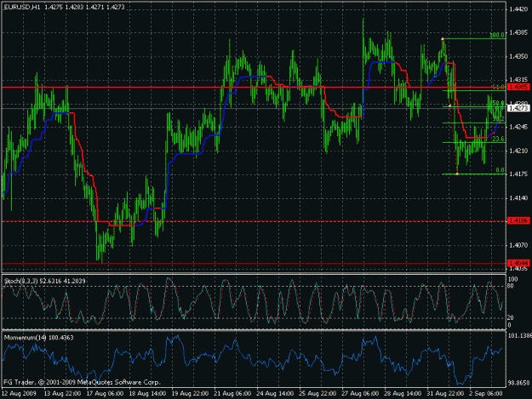Click Stochastic scale value 100
This screenshot has height=399, width=532.
pyautogui.click(x=513, y=279)
